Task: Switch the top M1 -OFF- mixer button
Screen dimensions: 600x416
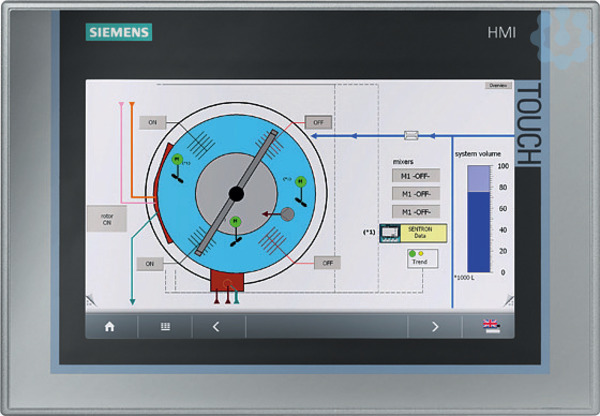Action: [x=415, y=175]
